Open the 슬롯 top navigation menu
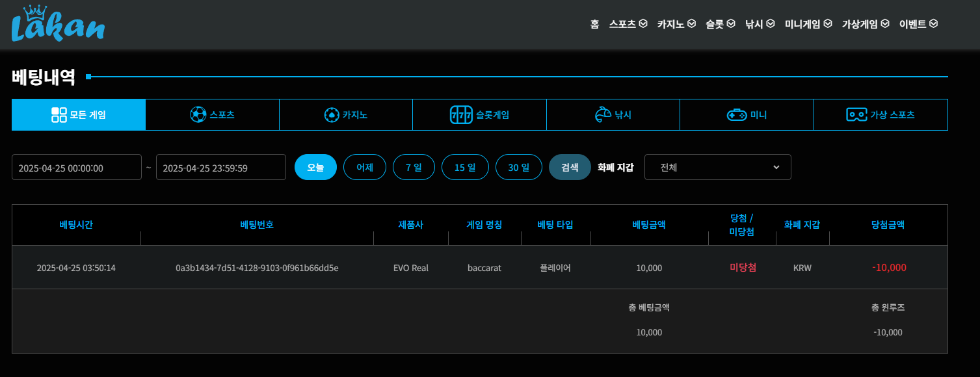Image resolution: width=980 pixels, height=377 pixels. point(720,24)
